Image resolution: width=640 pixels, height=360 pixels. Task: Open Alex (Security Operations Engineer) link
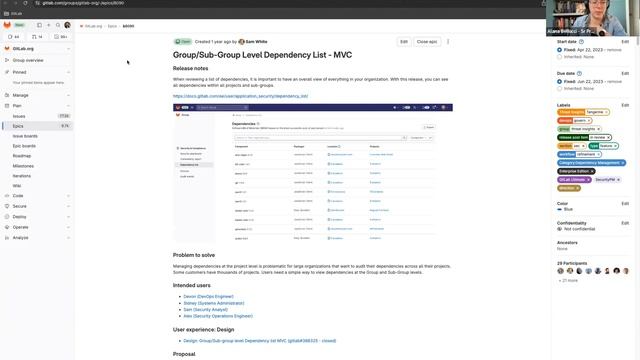pos(218,316)
